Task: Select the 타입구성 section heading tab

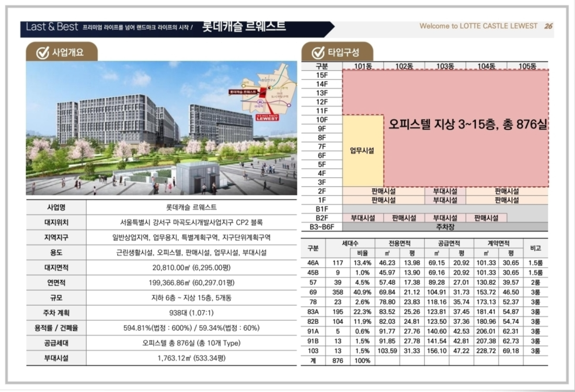Action: [337, 52]
